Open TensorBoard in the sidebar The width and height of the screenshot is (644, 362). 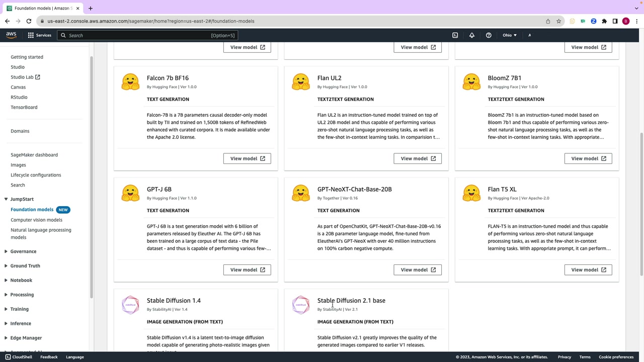[x=24, y=107]
